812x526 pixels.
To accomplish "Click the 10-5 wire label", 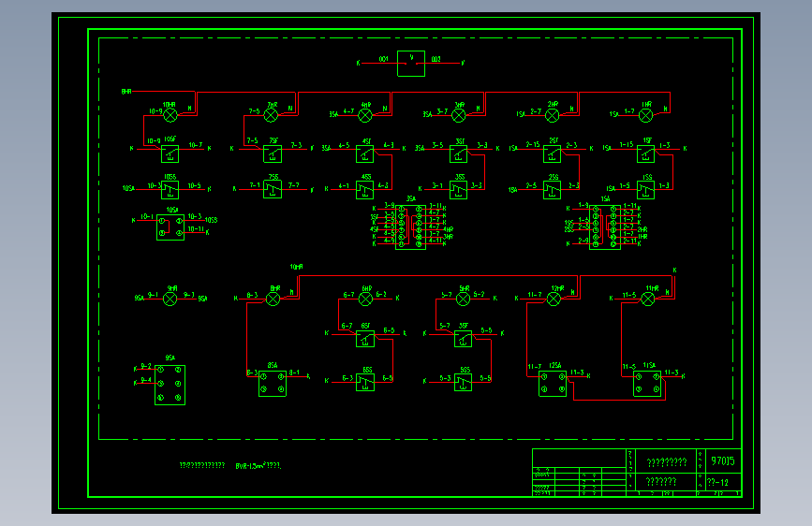I will coord(194,186).
